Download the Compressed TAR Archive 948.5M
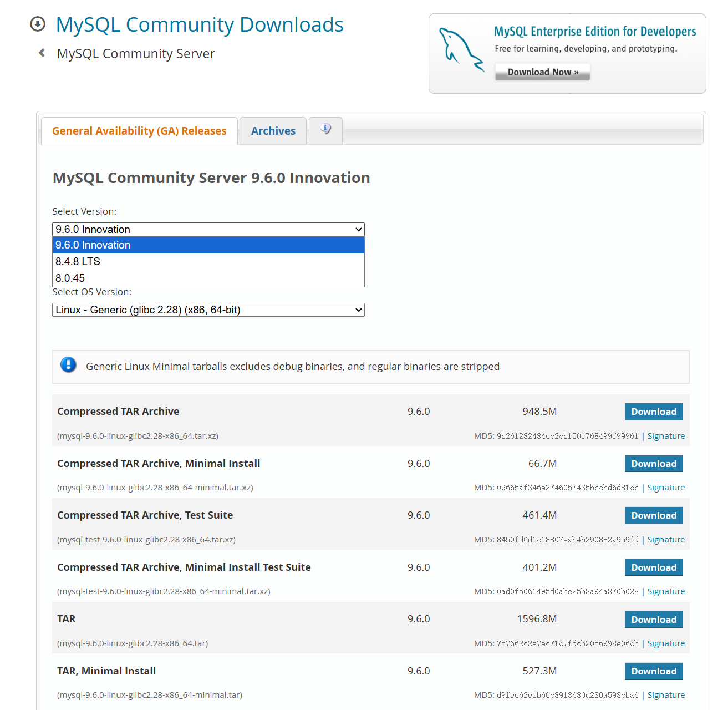Viewport: 728px width, 710px height. point(653,412)
